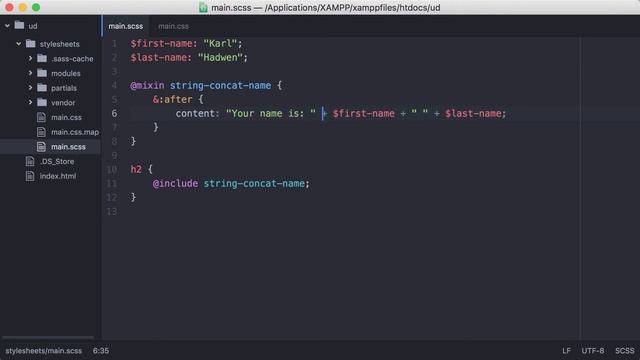Click stylesheets/main.scss path in status bar
Screen dimensions: 640x360
[x=44, y=351]
